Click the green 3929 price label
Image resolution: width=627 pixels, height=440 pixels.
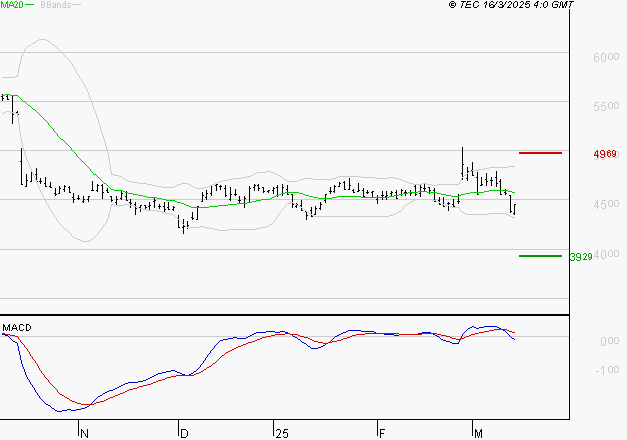[580, 257]
